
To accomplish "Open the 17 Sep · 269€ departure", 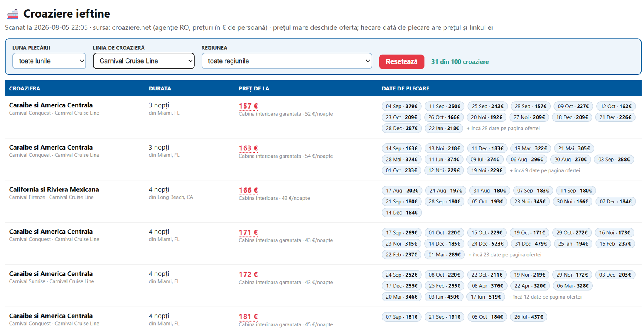I will (x=401, y=233).
